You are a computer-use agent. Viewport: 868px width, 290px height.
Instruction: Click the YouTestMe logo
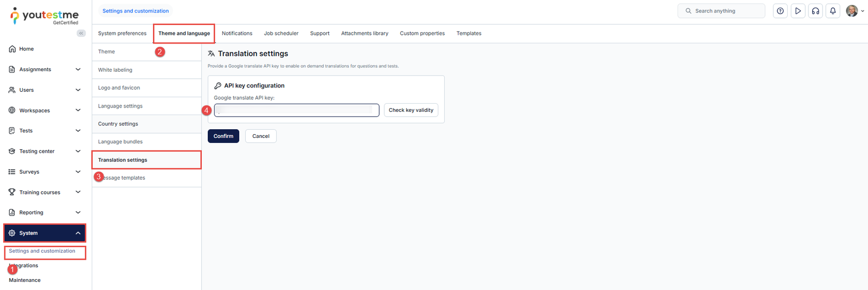(44, 16)
